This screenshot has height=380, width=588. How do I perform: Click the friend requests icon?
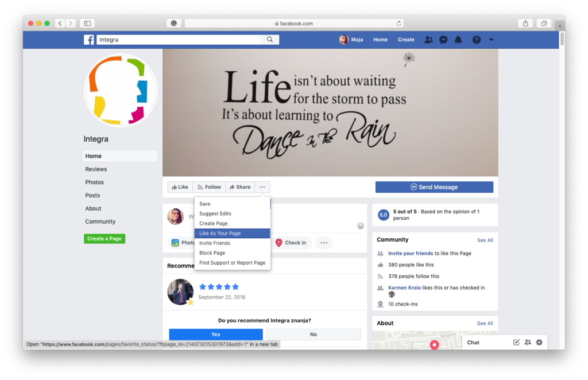point(428,40)
